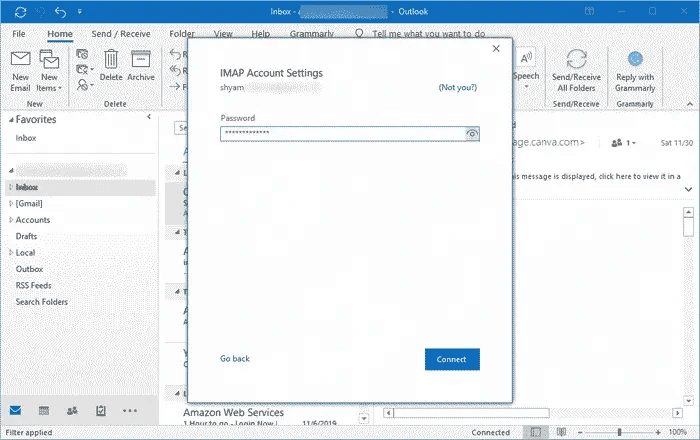Image resolution: width=700 pixels, height=440 pixels.
Task: Click horizontal scrollbar right arrow
Action: click(x=678, y=413)
